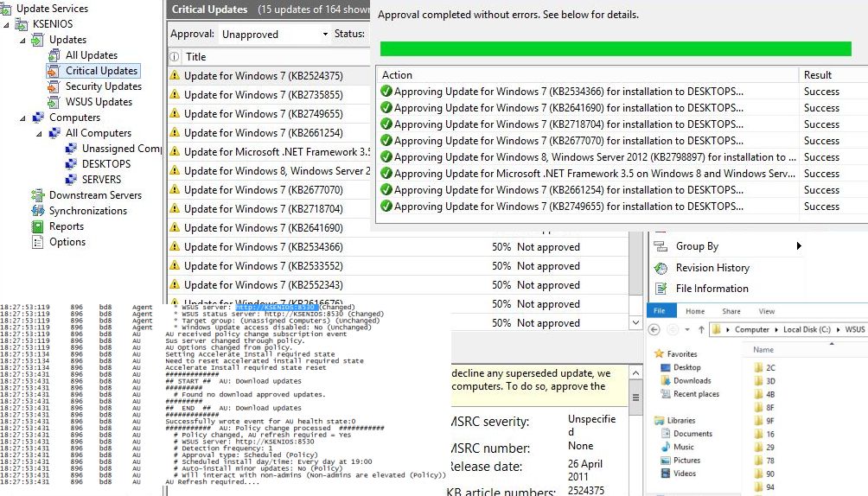Select Critical Updates view icon
Image resolution: width=868 pixels, height=496 pixels.
click(x=54, y=71)
